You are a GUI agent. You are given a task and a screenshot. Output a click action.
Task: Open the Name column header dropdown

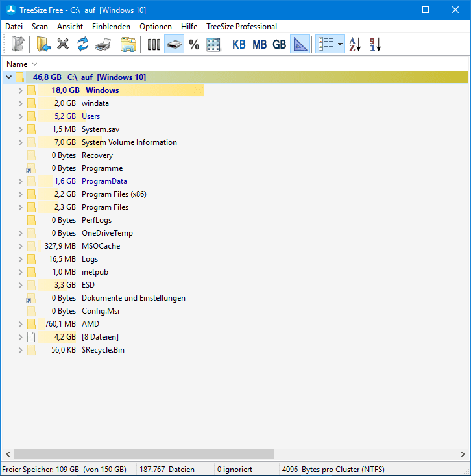click(x=34, y=64)
